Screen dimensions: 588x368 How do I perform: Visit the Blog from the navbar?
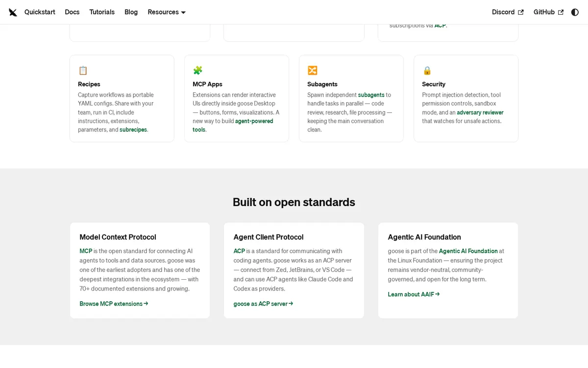(x=131, y=12)
